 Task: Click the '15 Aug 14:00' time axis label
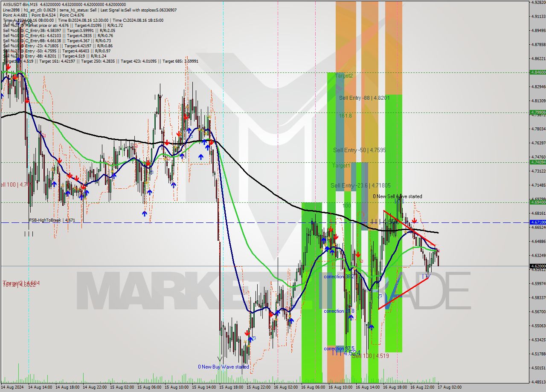coord(204,387)
